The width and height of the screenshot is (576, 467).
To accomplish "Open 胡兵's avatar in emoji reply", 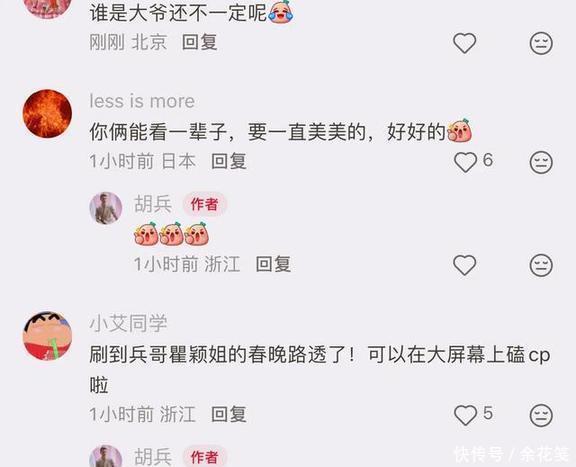I will pos(106,208).
